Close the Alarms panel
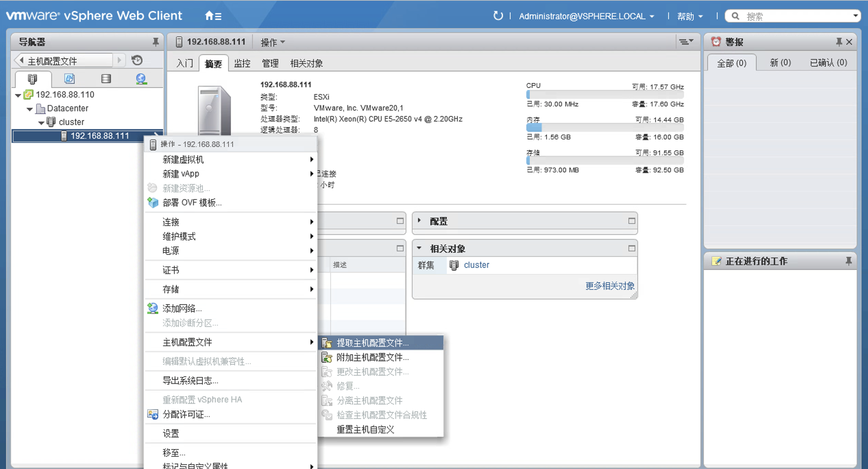The height and width of the screenshot is (469, 868). (x=850, y=42)
